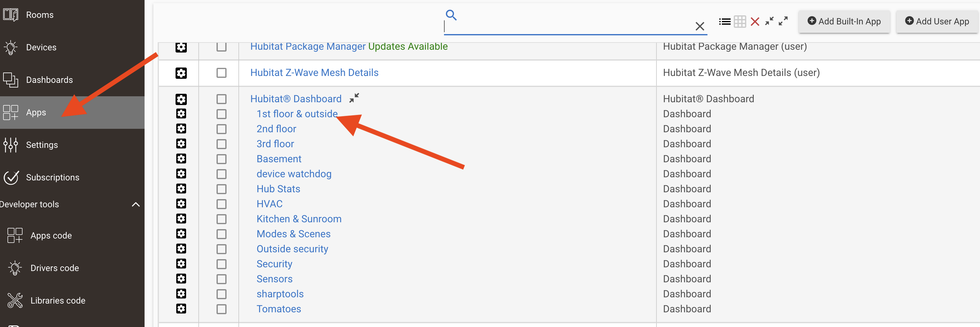
Task: Open Apps code under Developer tools
Action: [72, 236]
